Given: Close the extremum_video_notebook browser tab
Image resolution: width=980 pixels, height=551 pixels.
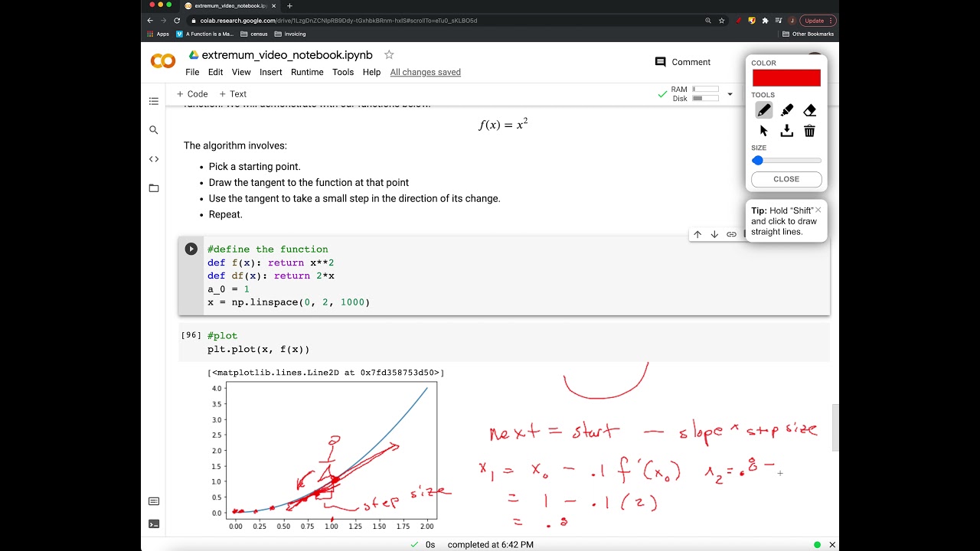Looking at the screenshot, I should click(273, 5).
